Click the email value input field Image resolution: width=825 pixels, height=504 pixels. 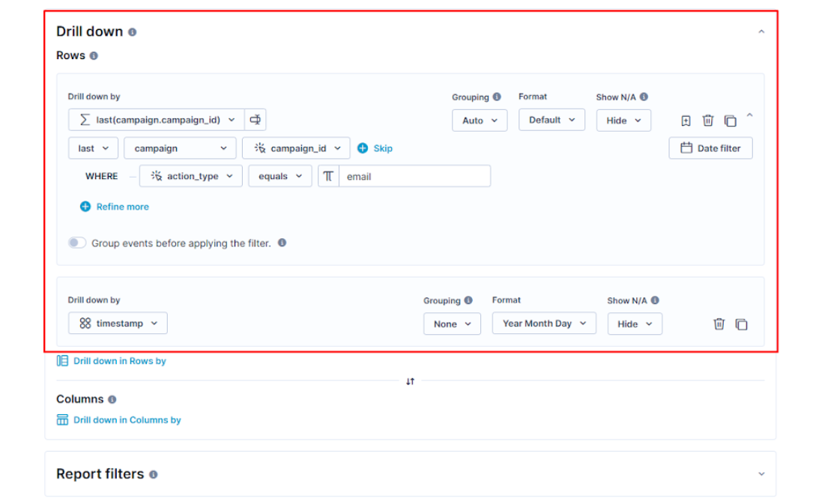coord(414,177)
